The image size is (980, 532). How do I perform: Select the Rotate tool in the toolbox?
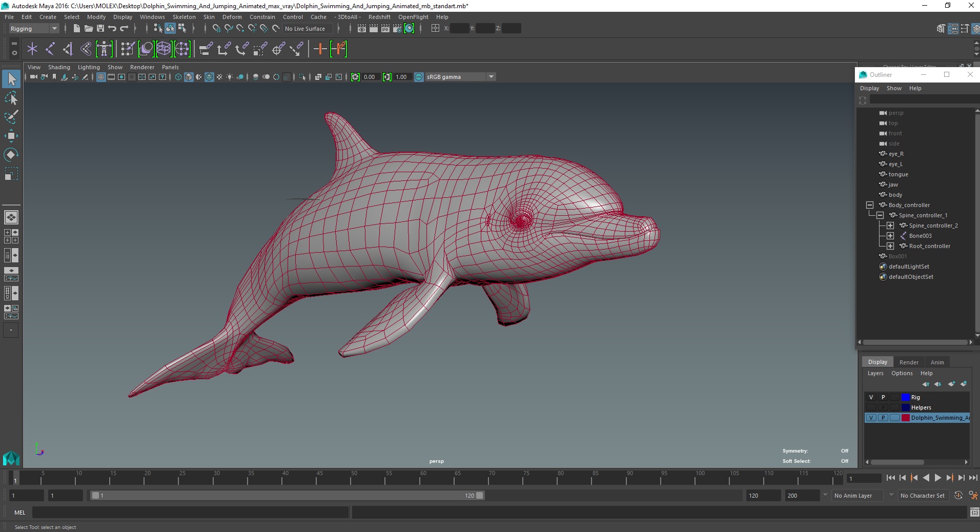(11, 155)
